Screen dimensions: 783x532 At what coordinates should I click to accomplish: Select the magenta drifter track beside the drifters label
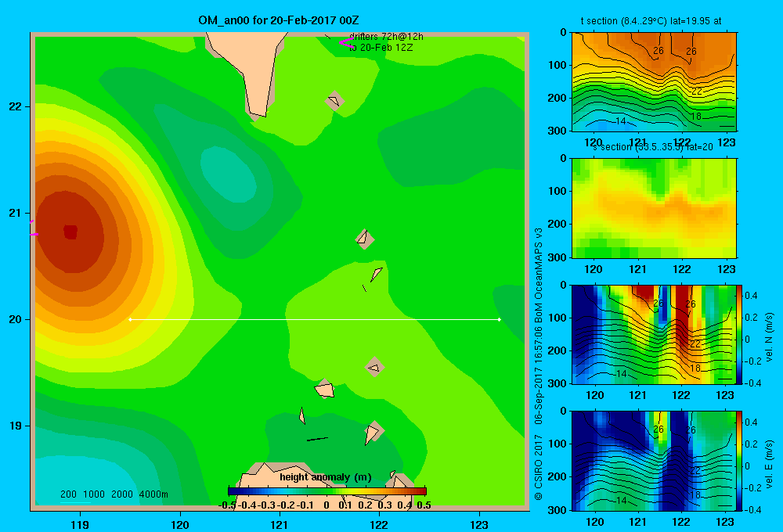(346, 43)
